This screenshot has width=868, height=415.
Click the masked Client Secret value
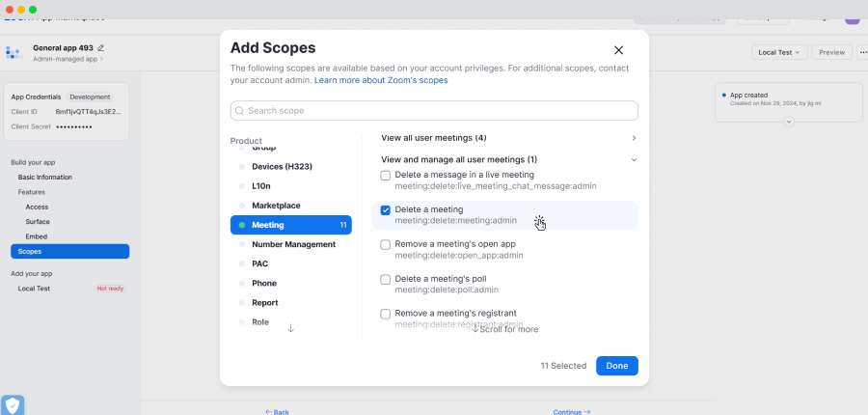click(74, 126)
